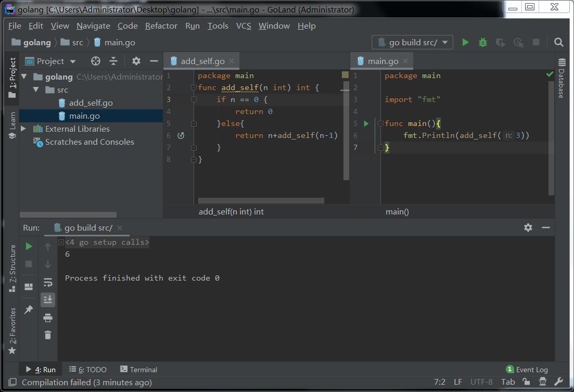Image resolution: width=574 pixels, height=392 pixels.
Task: Print run output using printer icon
Action: 48,318
